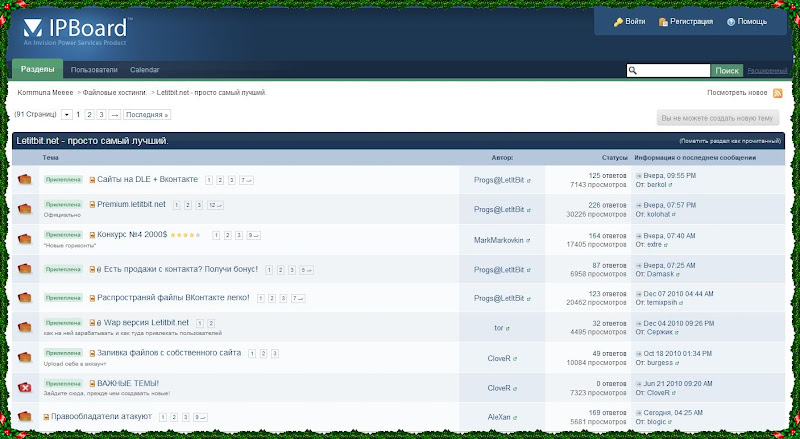
Task: Click folder icon for Сайты на DLE topic
Action: [24, 179]
